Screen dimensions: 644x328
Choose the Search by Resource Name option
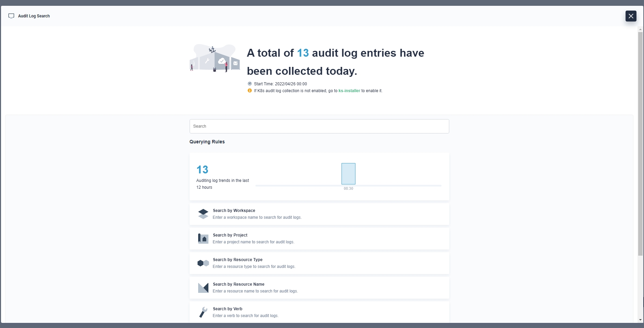click(x=319, y=288)
